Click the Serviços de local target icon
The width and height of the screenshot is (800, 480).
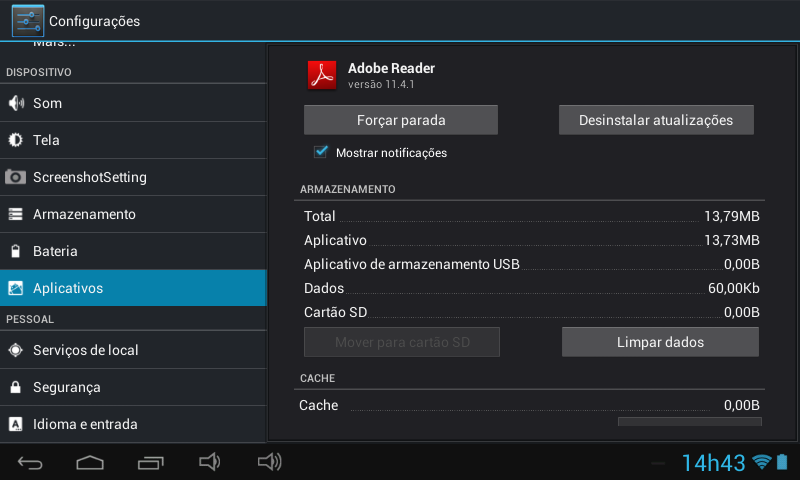[x=16, y=350]
